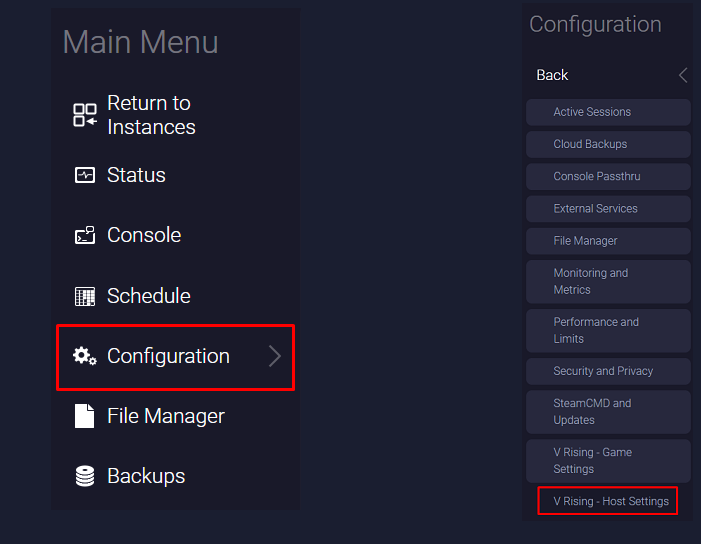Open Cloud Backups settings

pyautogui.click(x=608, y=144)
